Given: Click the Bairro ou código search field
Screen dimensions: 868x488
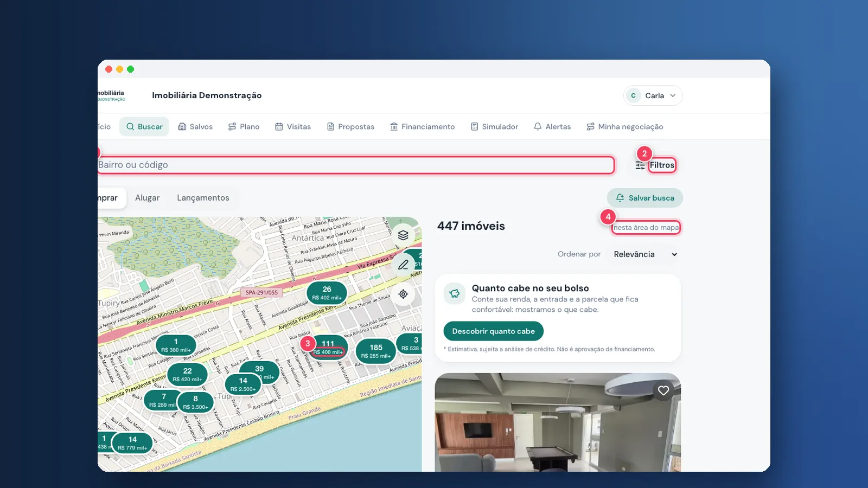Looking at the screenshot, I should click(356, 165).
